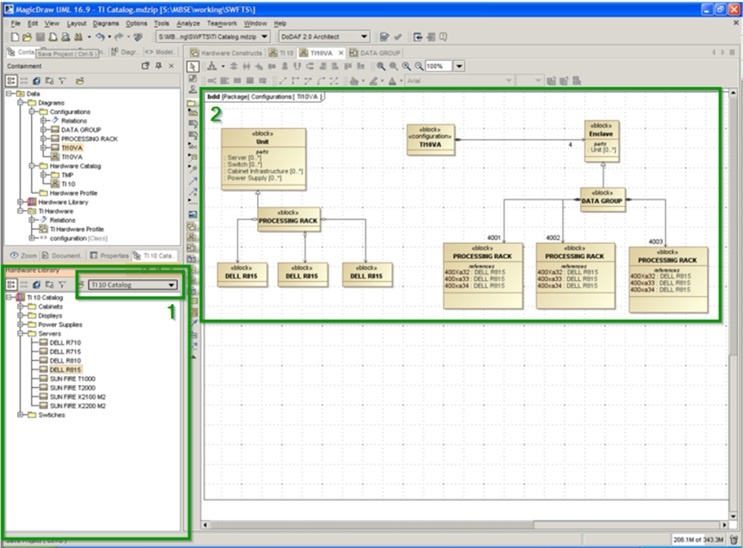
Task: Open the zoom percentage dropdown arrow
Action: pyautogui.click(x=459, y=66)
